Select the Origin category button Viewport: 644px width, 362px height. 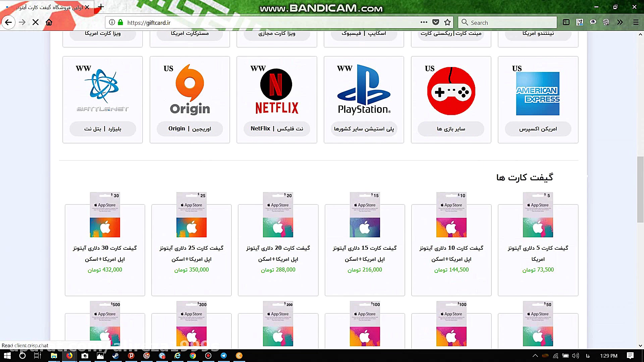pos(190,129)
